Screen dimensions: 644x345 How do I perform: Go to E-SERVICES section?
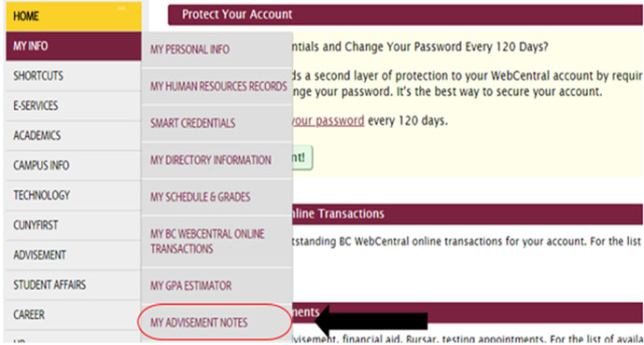coord(74,106)
